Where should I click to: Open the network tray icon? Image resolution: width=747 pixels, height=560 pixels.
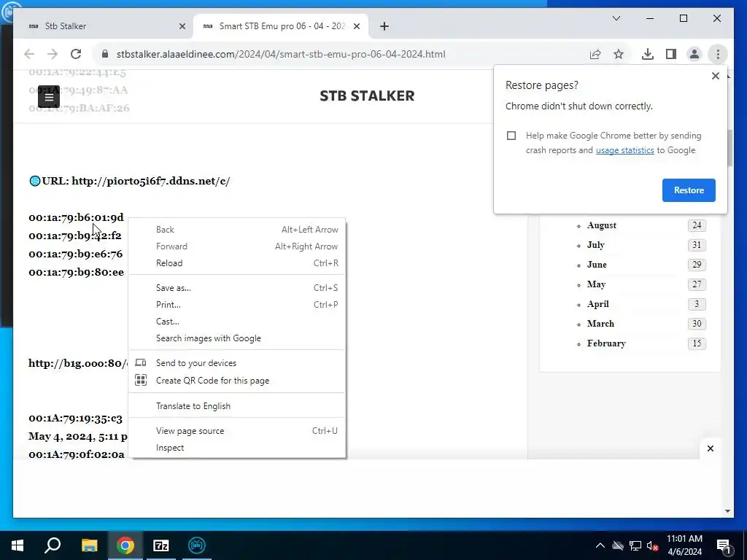[x=635, y=545]
